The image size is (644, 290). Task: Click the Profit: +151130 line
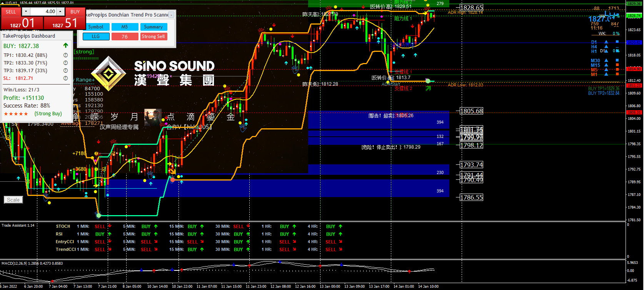click(x=23, y=98)
